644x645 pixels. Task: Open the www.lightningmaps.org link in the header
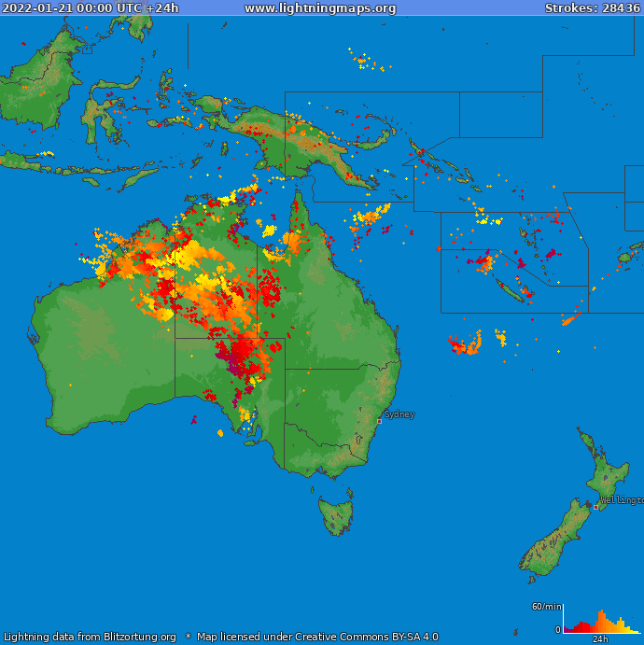click(320, 8)
